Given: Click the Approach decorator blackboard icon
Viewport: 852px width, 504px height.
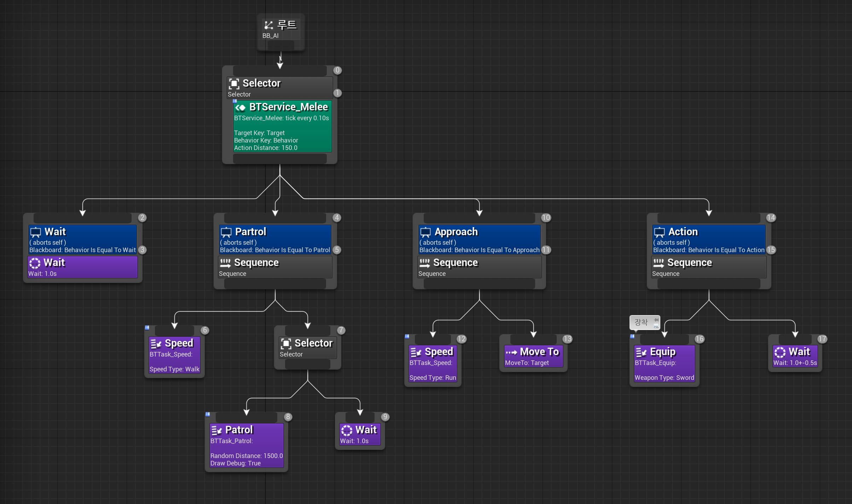Looking at the screenshot, I should 425,232.
